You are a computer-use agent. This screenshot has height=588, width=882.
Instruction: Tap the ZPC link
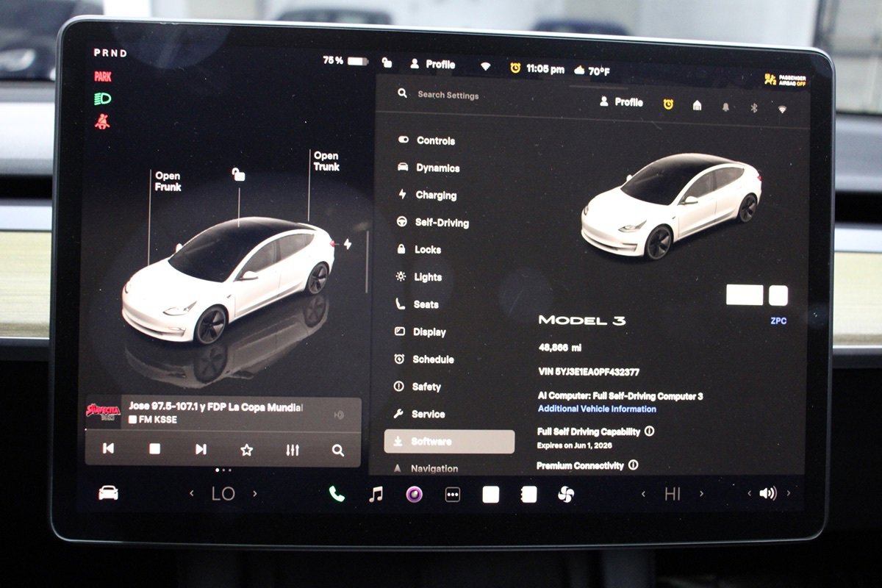click(x=778, y=321)
